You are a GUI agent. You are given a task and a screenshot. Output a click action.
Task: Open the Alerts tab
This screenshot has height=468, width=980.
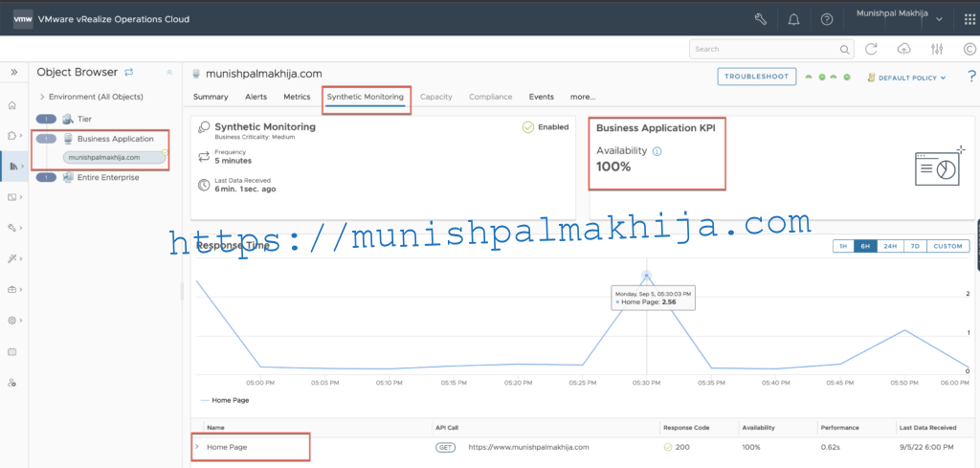[x=256, y=97]
